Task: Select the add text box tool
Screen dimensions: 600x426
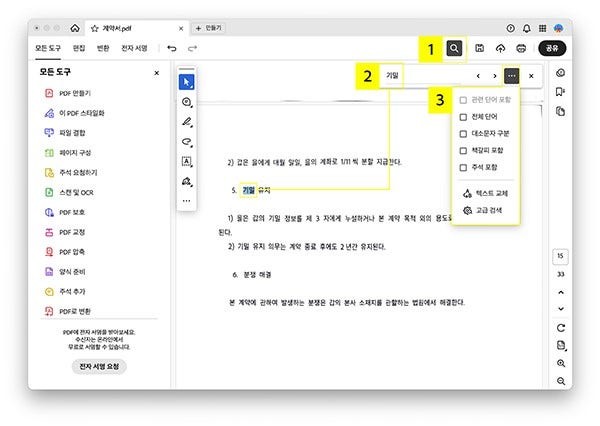Action: (x=187, y=162)
